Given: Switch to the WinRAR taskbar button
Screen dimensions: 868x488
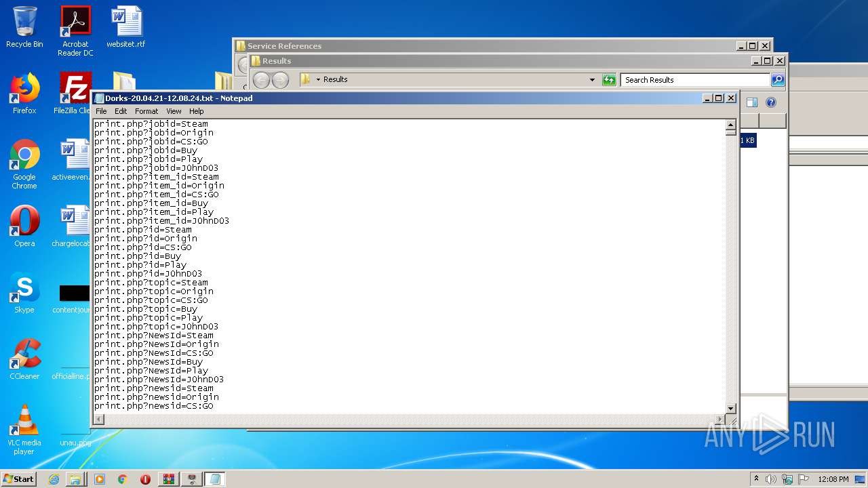Looking at the screenshot, I should 169,479.
